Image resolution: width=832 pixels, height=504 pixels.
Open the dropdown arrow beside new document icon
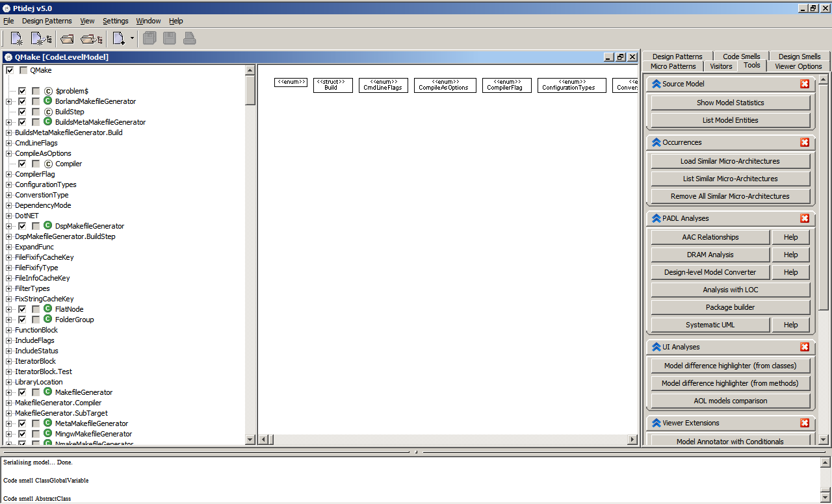(x=132, y=38)
